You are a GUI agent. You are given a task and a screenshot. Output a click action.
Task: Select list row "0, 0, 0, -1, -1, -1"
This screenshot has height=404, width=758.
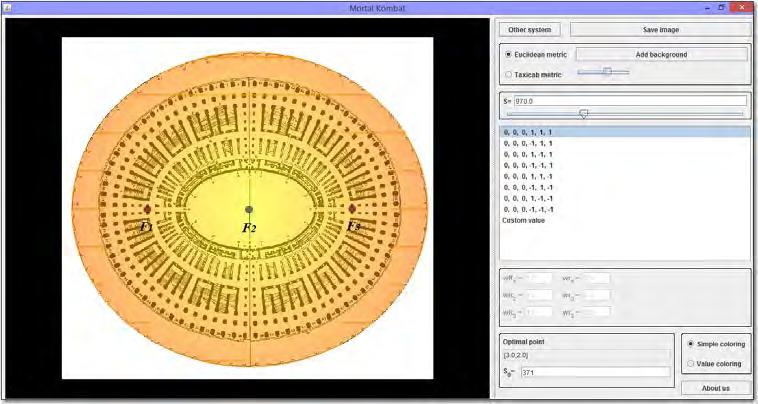[625, 210]
